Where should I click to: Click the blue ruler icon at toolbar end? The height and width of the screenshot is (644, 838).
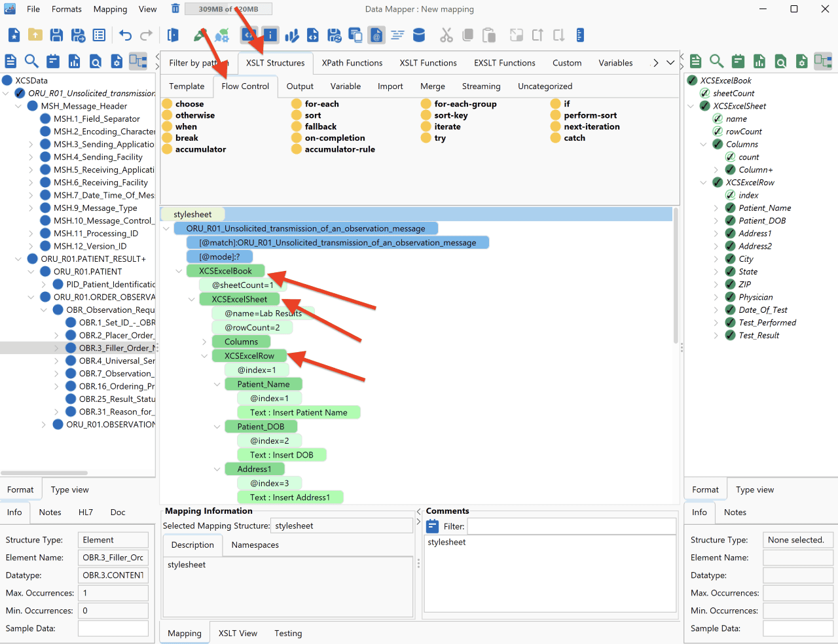pos(580,35)
